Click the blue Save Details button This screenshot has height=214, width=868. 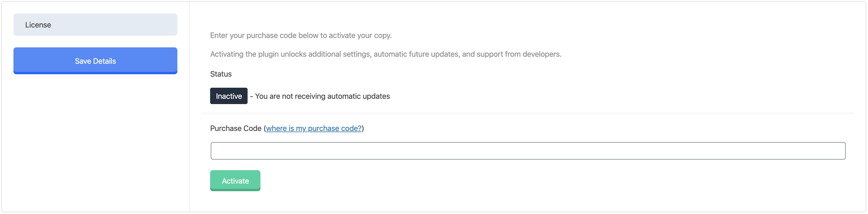point(95,61)
